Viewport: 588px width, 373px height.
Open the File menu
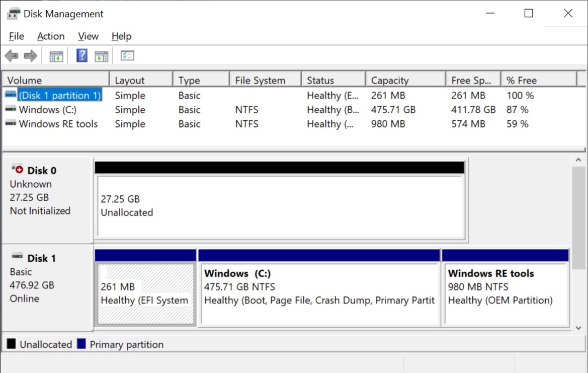tap(17, 36)
